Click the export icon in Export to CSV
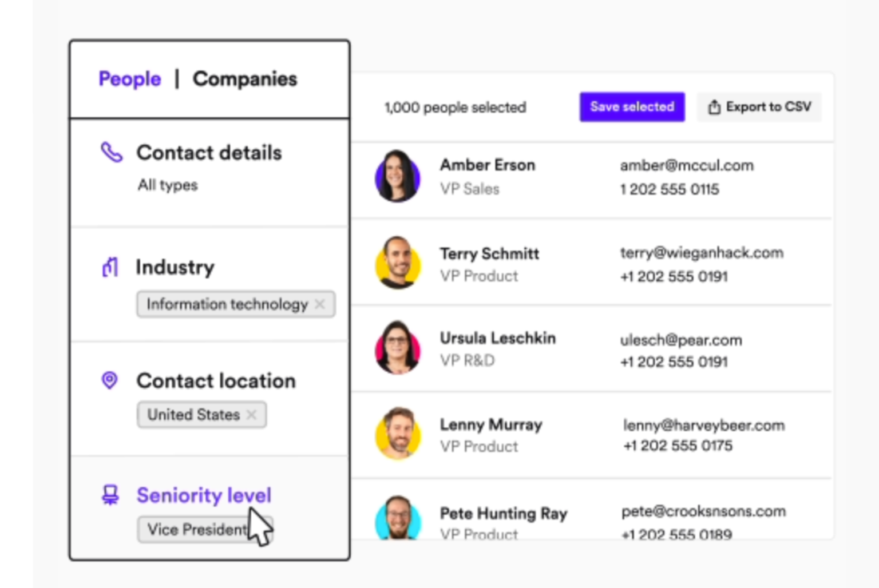The height and width of the screenshot is (588, 879). coord(714,107)
